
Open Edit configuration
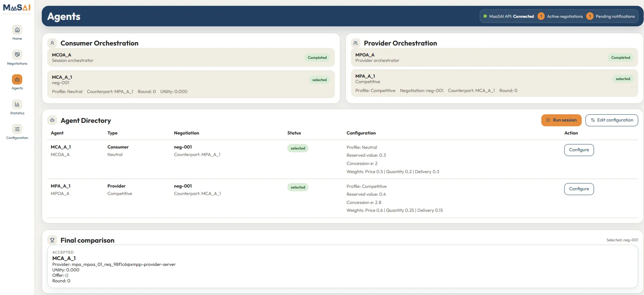click(611, 120)
